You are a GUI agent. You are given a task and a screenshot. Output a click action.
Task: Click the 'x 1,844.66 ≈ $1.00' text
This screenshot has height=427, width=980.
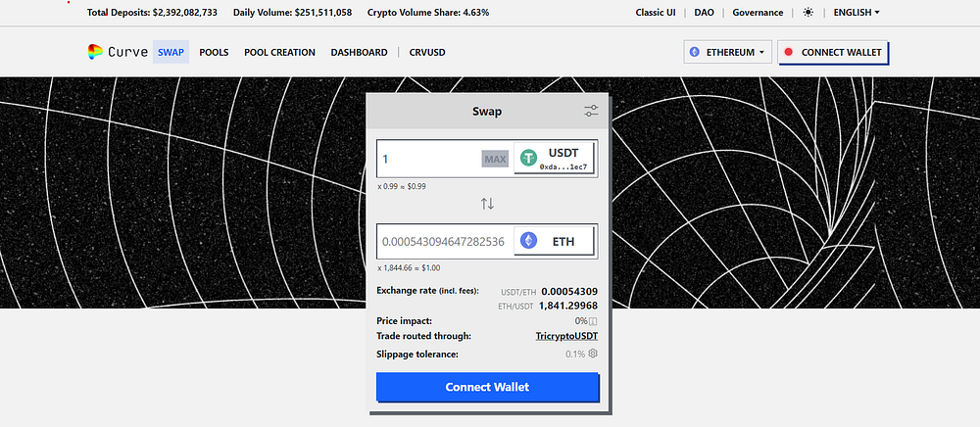click(409, 267)
